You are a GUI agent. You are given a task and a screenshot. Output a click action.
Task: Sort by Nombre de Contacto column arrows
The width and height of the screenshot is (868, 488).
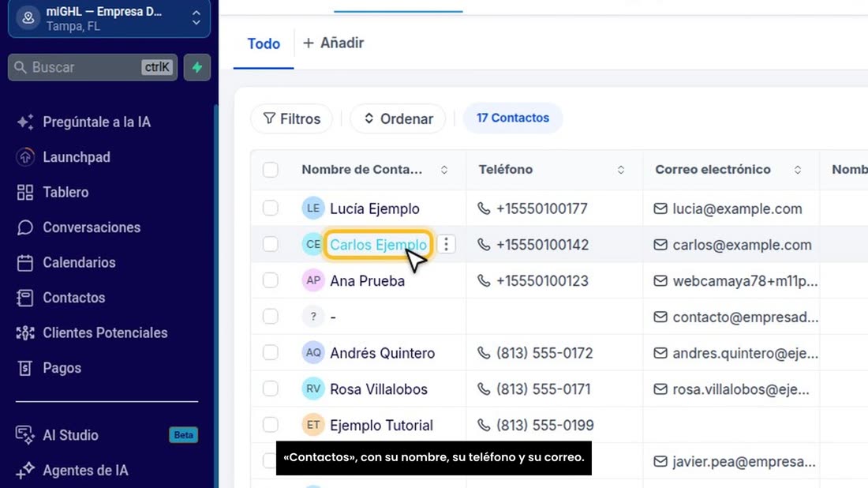(x=444, y=170)
